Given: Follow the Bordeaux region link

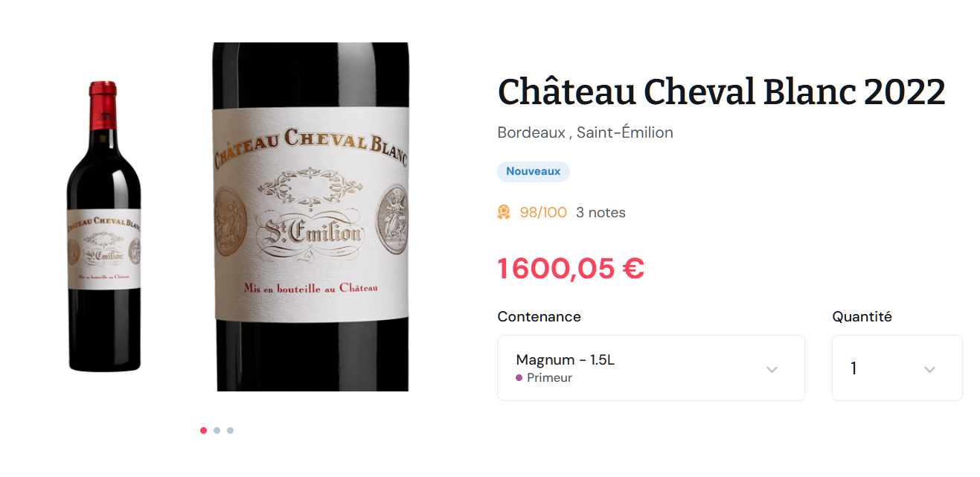Looking at the screenshot, I should pos(531,132).
